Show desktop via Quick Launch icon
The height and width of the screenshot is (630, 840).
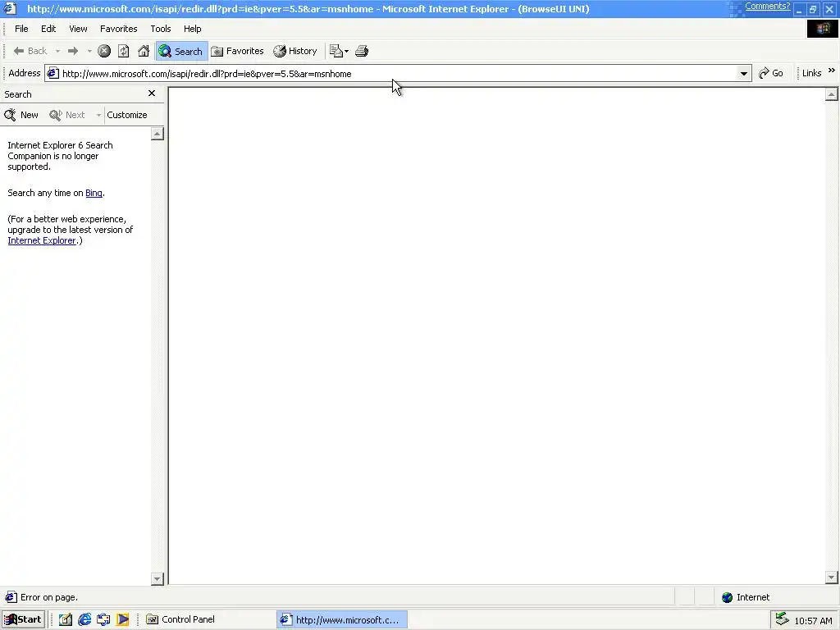(66, 620)
